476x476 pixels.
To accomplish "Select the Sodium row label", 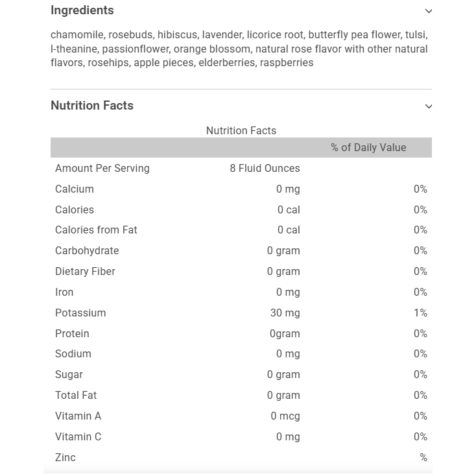I will pyautogui.click(x=73, y=354).
